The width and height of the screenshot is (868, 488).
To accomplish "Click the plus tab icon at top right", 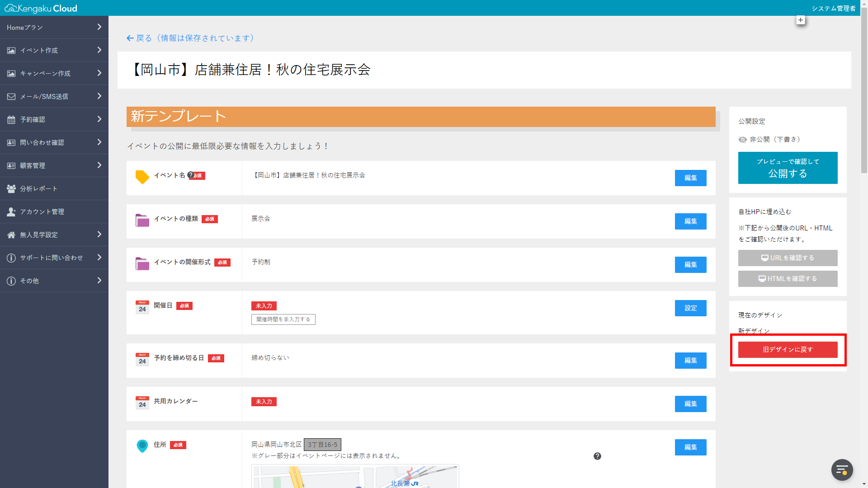I will click(801, 20).
